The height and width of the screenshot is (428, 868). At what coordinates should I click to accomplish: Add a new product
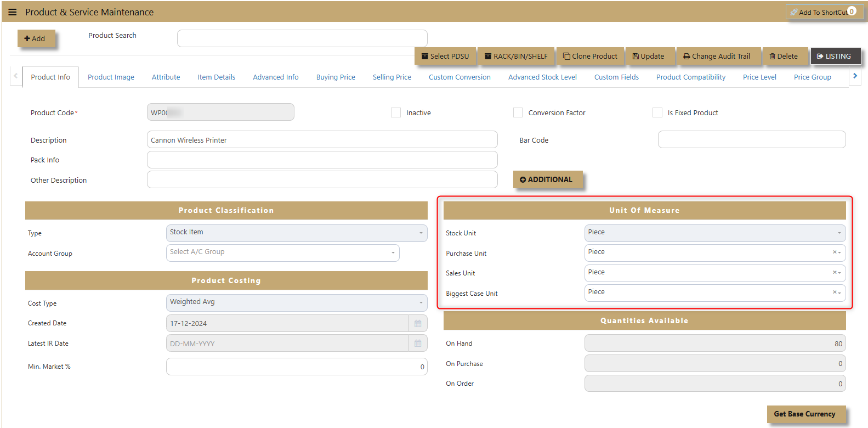(36, 38)
